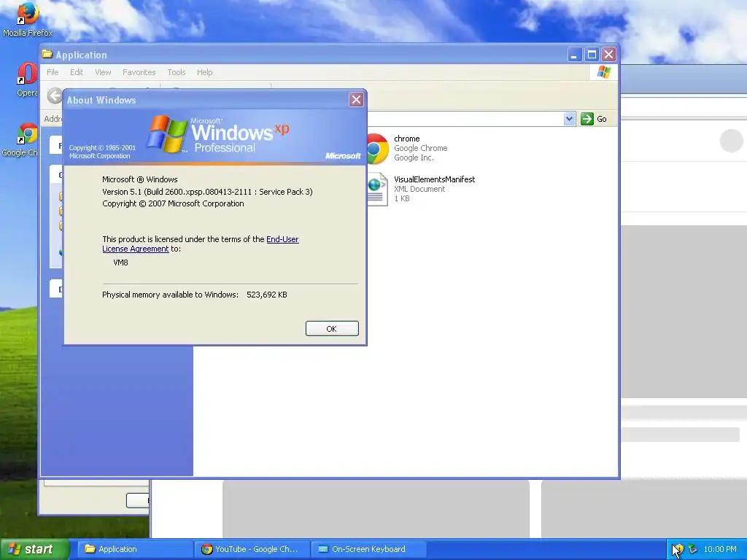The width and height of the screenshot is (747, 560).
Task: Expand the address bar dropdown arrow
Action: coord(569,119)
